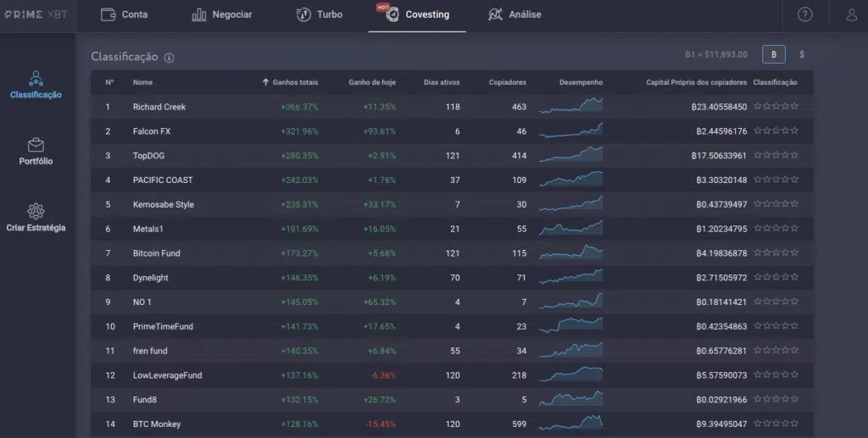The image size is (868, 438).
Task: Click the ₿23.40558450 capital value
Action: [719, 107]
